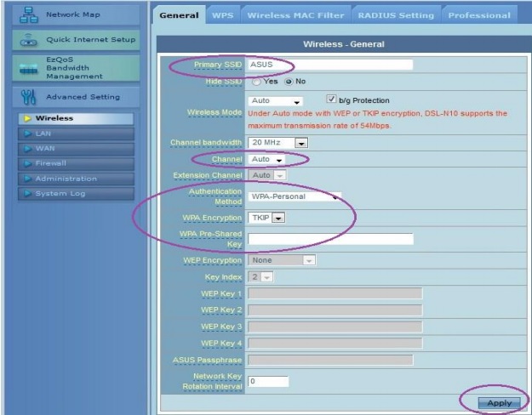Select Firewall in the sidebar
Viewport: 532px width, 415px height.
[76, 163]
